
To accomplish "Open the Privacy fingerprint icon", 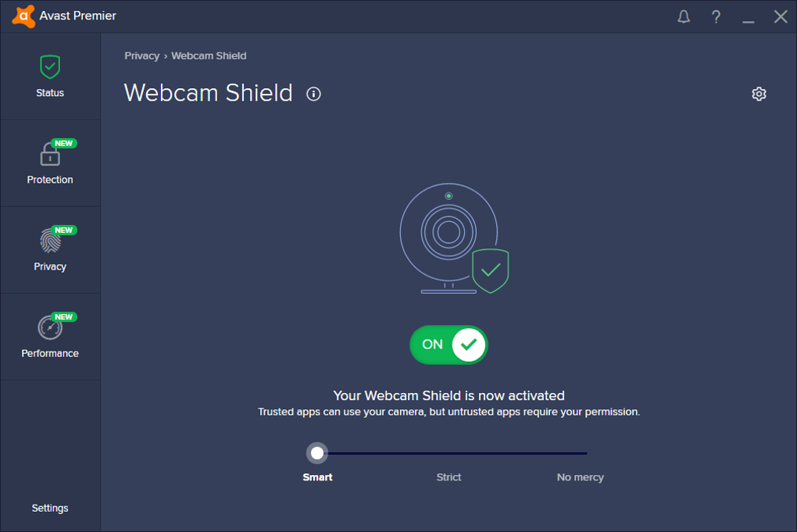I will (50, 241).
